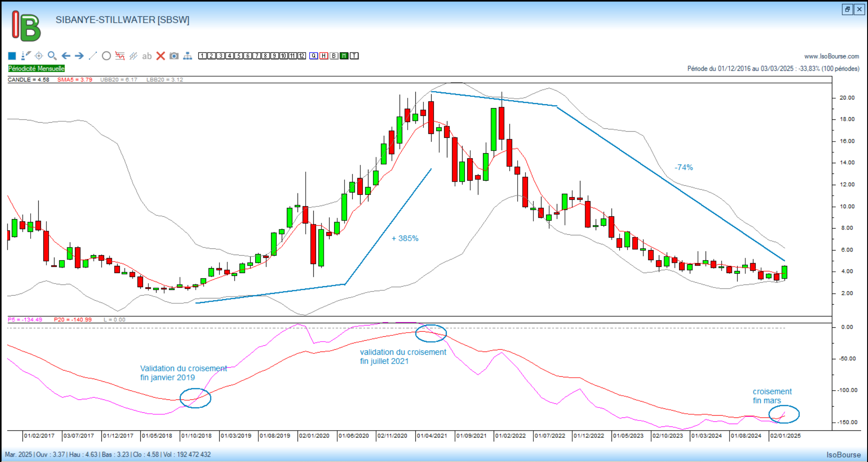
Task: Click the '-74%' annotation
Action: click(684, 167)
